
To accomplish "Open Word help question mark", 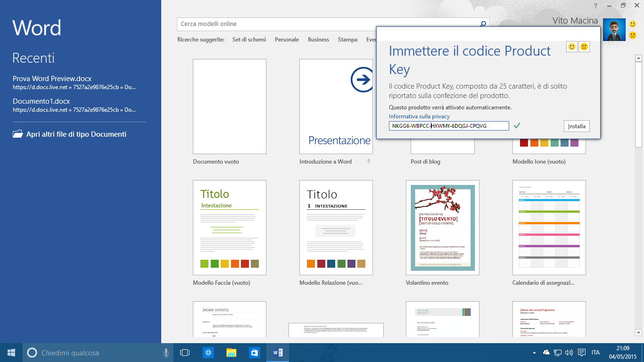I will [x=596, y=6].
